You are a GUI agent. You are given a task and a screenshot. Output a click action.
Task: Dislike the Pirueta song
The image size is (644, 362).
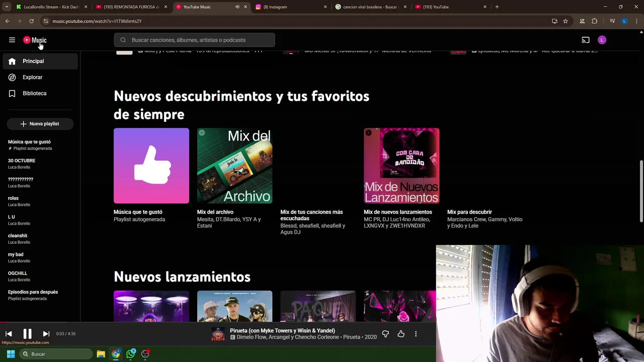click(385, 334)
